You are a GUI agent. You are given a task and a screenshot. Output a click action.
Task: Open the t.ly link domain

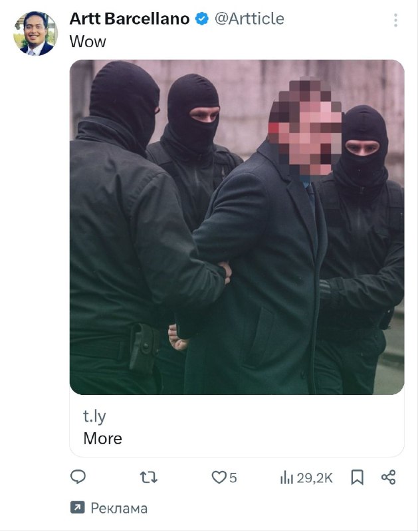click(94, 416)
